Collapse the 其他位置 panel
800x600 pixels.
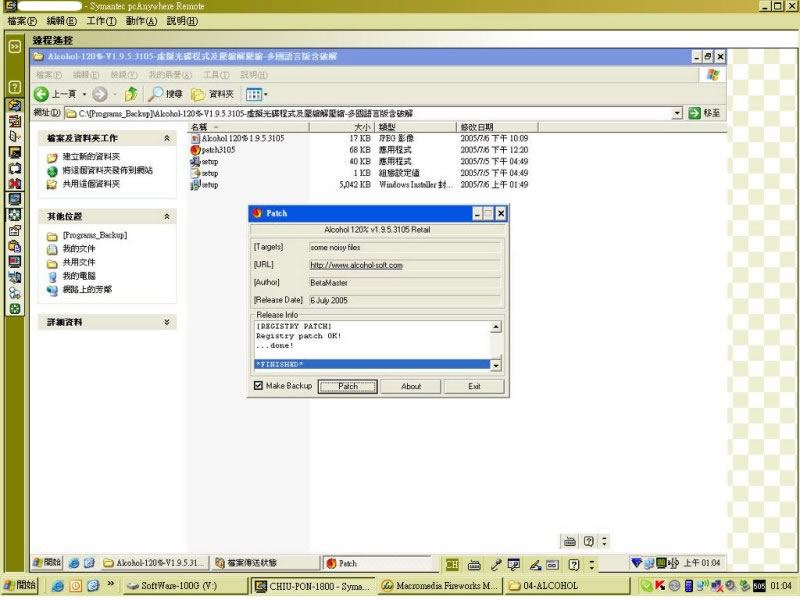click(x=167, y=217)
